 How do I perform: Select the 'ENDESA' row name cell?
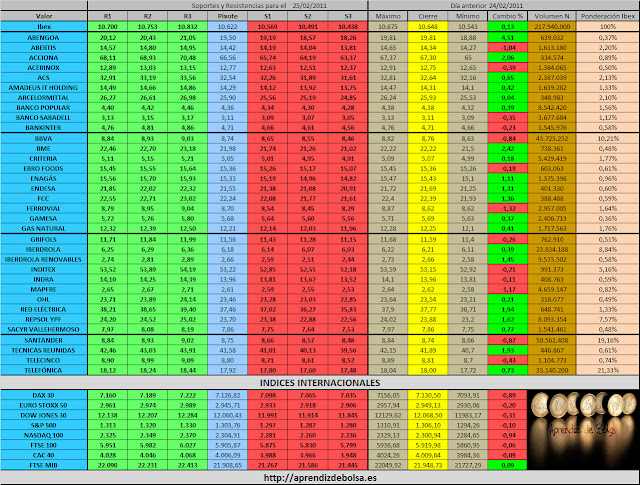point(44,189)
